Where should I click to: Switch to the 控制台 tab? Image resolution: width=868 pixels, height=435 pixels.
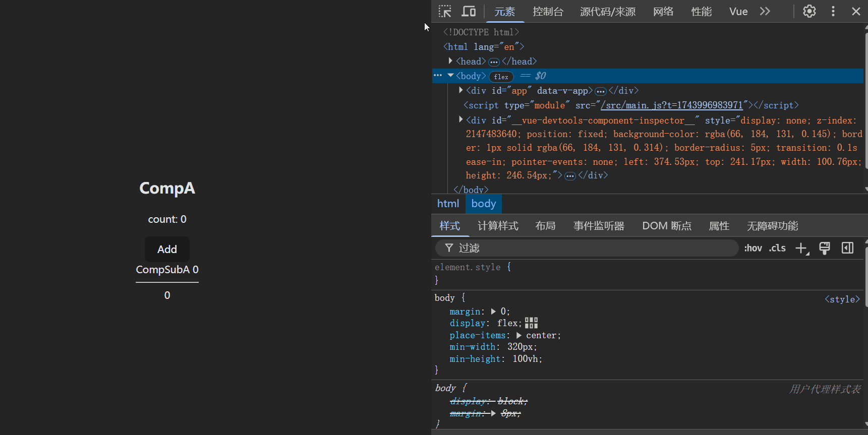click(x=548, y=12)
